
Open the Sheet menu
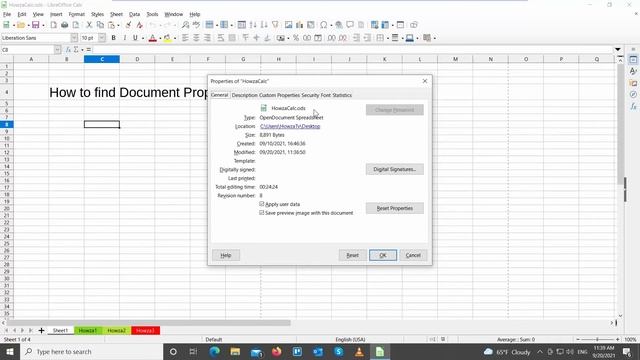click(116, 14)
